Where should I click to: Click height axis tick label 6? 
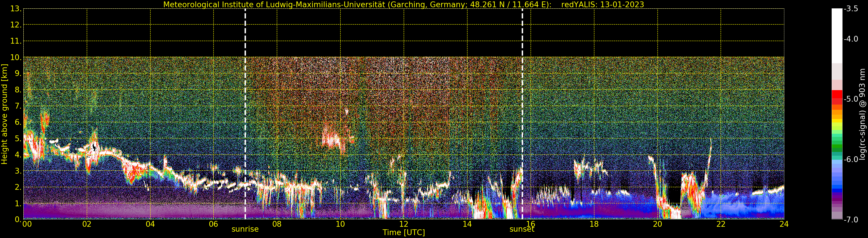[18, 122]
